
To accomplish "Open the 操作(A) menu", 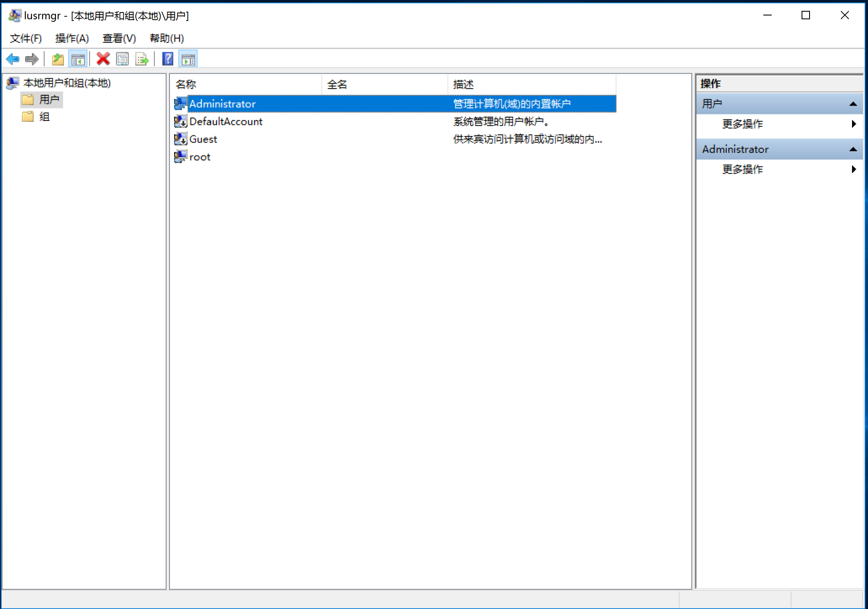I will click(x=72, y=39).
